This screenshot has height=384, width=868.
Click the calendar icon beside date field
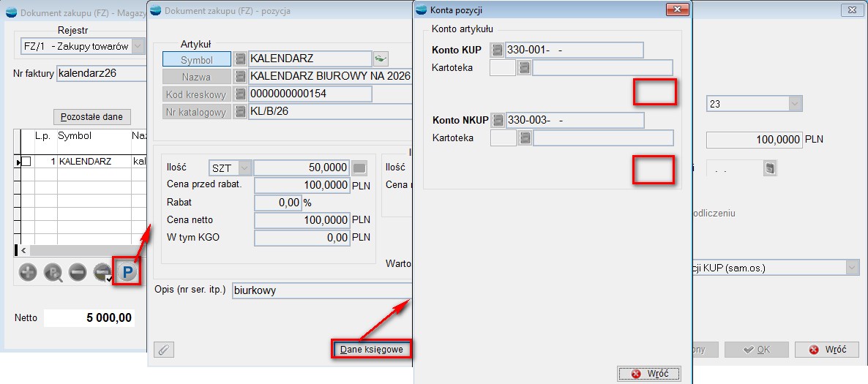[769, 169]
